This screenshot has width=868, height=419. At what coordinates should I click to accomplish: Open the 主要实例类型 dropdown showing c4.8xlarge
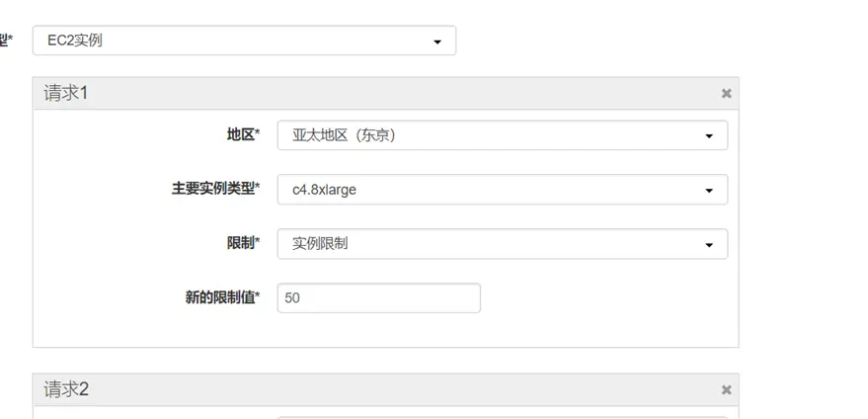502,190
